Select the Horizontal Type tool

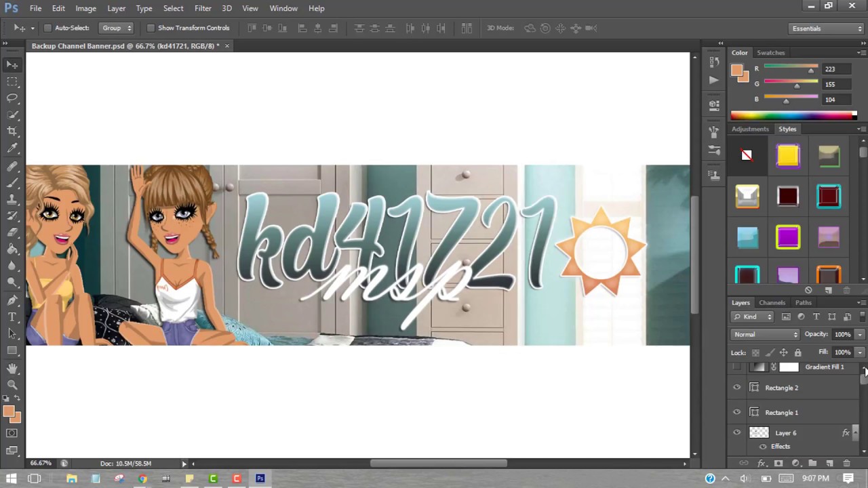12,317
